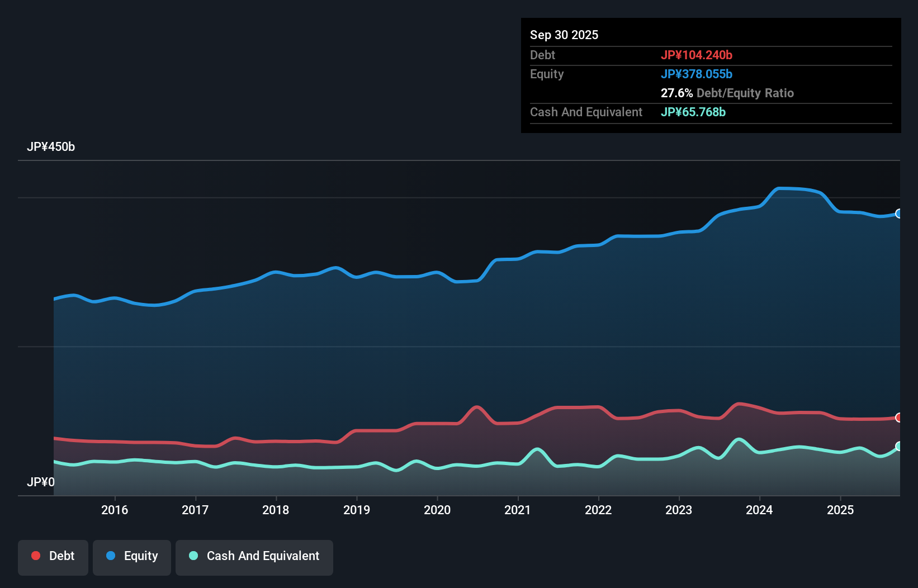Click the Equity row label in tooltip
Viewport: 918px width, 588px height.
[547, 74]
